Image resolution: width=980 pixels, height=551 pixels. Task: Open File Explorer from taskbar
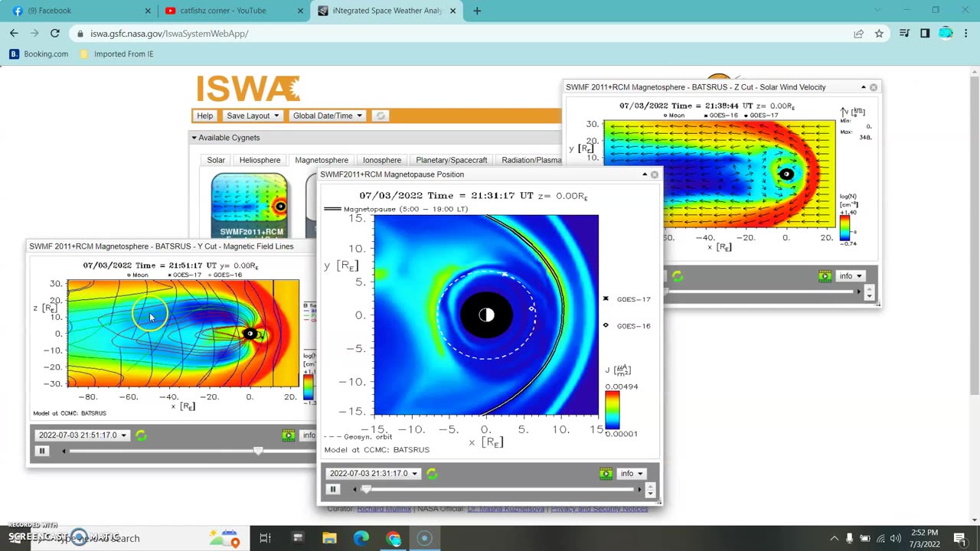pyautogui.click(x=329, y=538)
